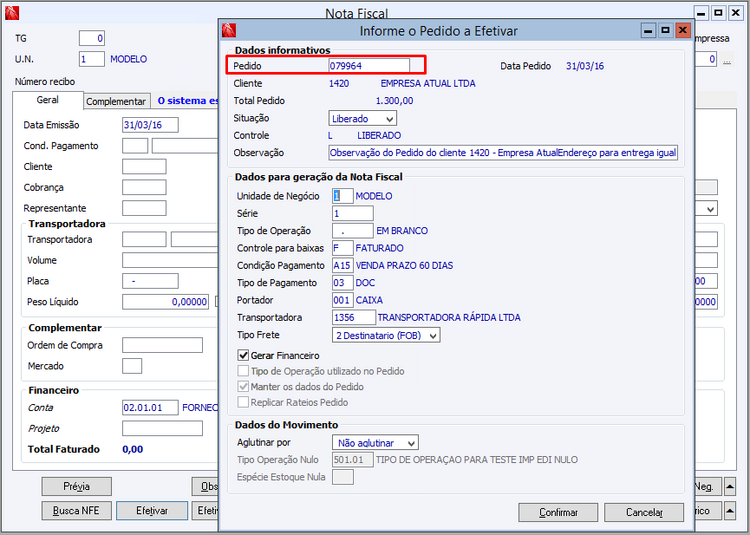Click the TRANSPORTADORA RÁPIDA LTDA text
Viewport: 750px width, 535px height.
coord(449,317)
